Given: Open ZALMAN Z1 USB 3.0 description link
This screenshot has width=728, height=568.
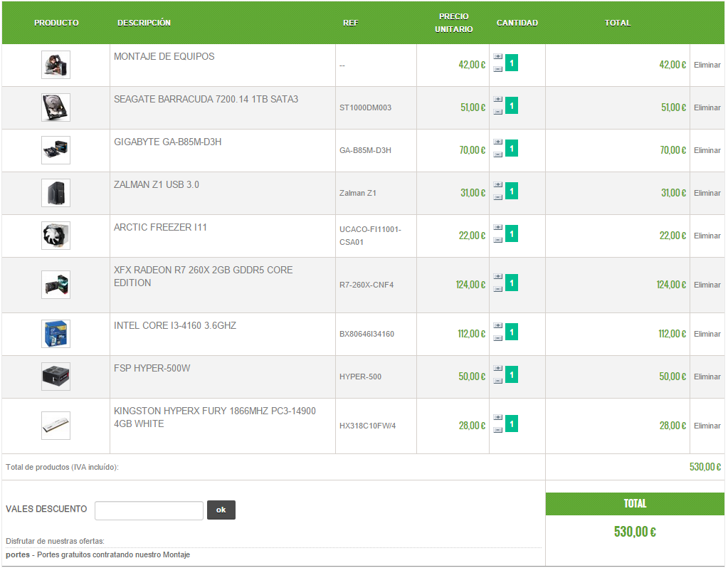Looking at the screenshot, I should (x=157, y=185).
